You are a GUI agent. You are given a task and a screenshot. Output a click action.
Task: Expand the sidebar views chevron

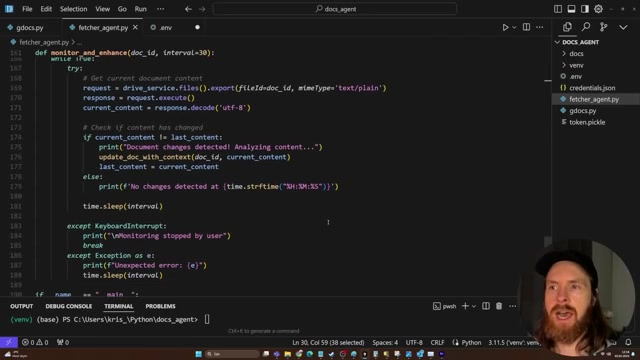pyautogui.click(x=623, y=27)
